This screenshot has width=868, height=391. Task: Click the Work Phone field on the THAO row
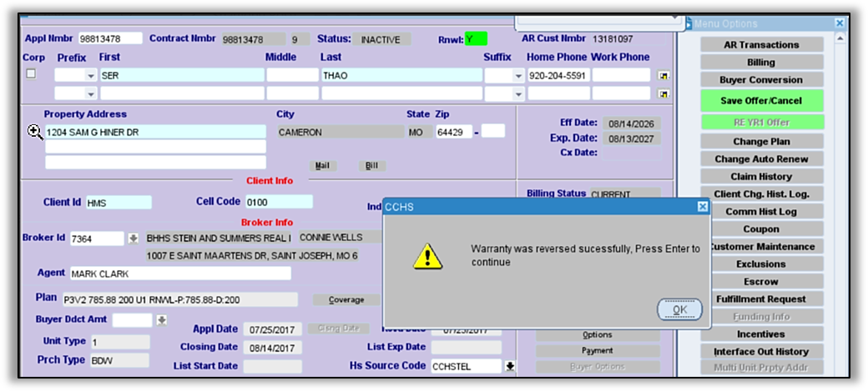pos(621,76)
